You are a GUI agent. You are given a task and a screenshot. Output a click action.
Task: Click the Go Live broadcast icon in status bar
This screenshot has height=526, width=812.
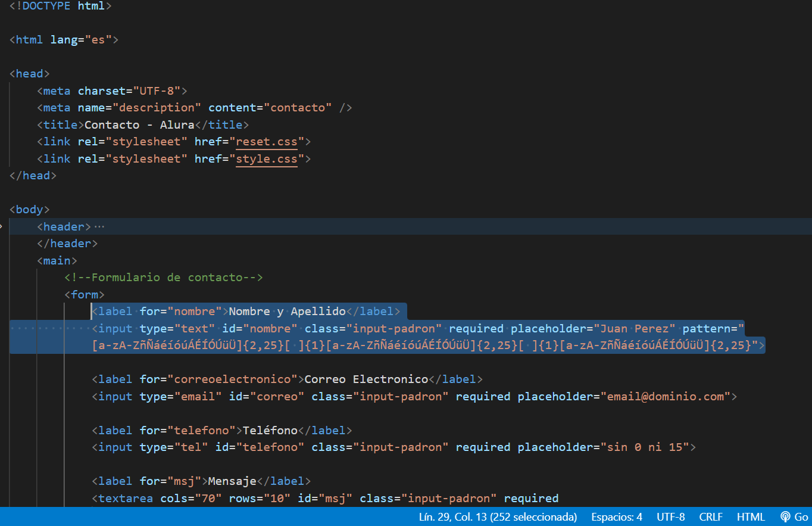[785, 516]
